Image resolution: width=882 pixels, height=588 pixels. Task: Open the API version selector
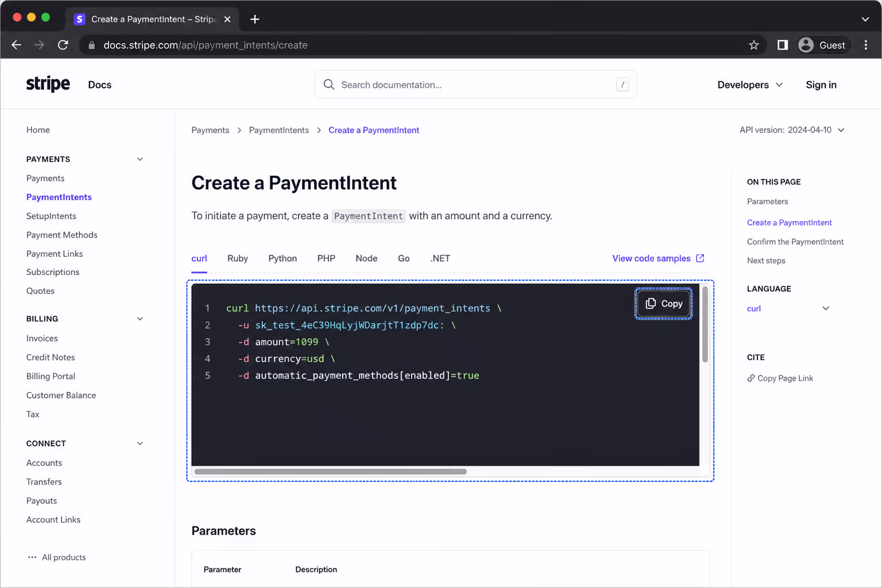(x=792, y=130)
